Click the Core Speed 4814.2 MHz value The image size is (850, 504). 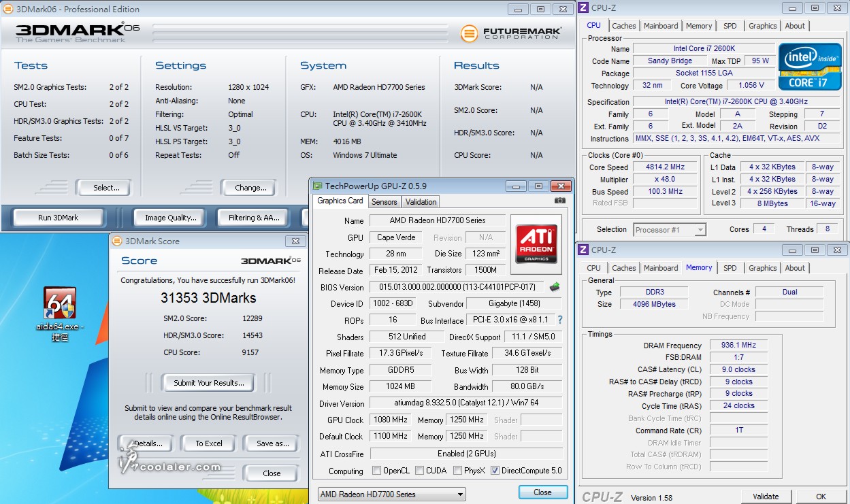pos(666,167)
